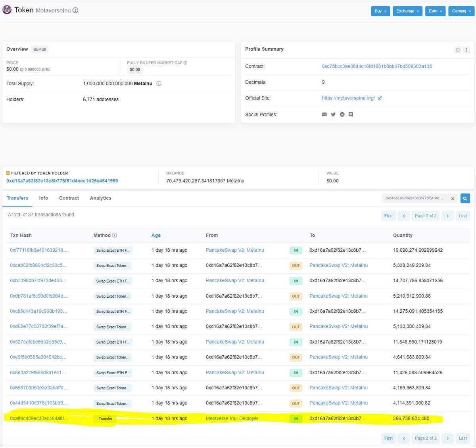This screenshot has width=476, height=448.
Task: Click the MetaverseInu token logo icon
Action: click(7, 10)
